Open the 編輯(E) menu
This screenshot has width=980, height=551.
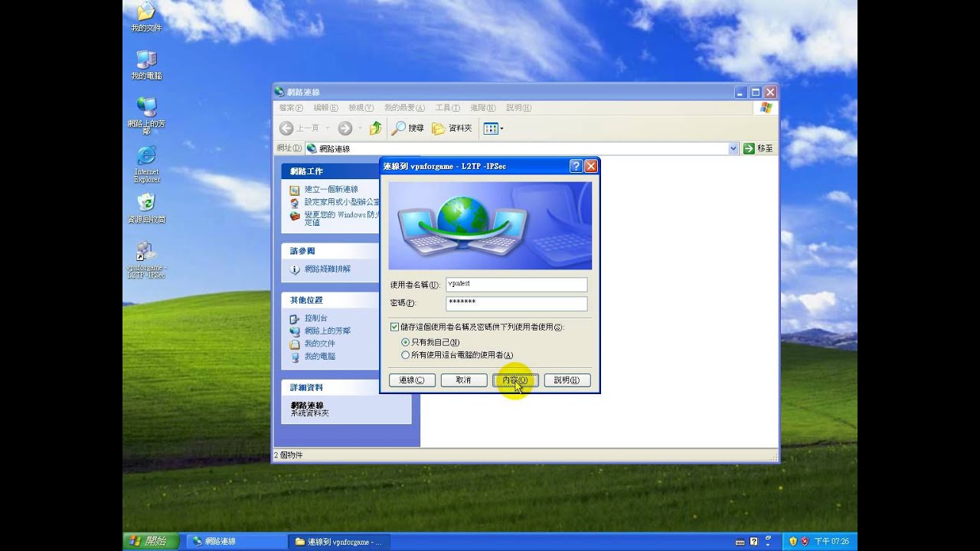click(x=325, y=108)
